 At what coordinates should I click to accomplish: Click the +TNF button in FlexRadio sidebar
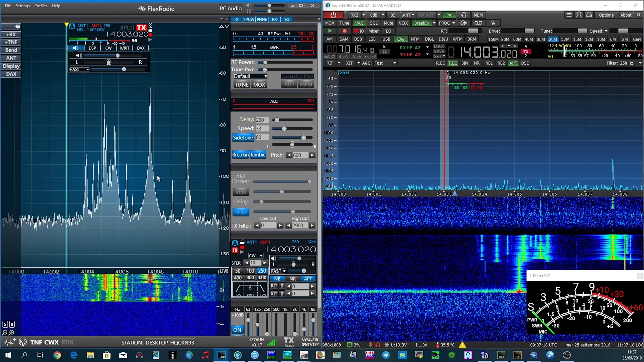[x=11, y=42]
